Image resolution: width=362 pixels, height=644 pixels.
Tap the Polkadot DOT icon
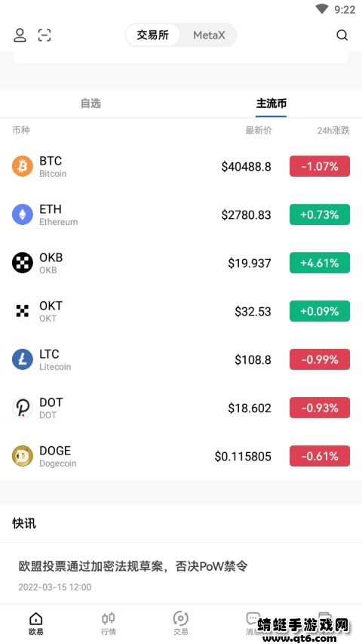point(22,408)
